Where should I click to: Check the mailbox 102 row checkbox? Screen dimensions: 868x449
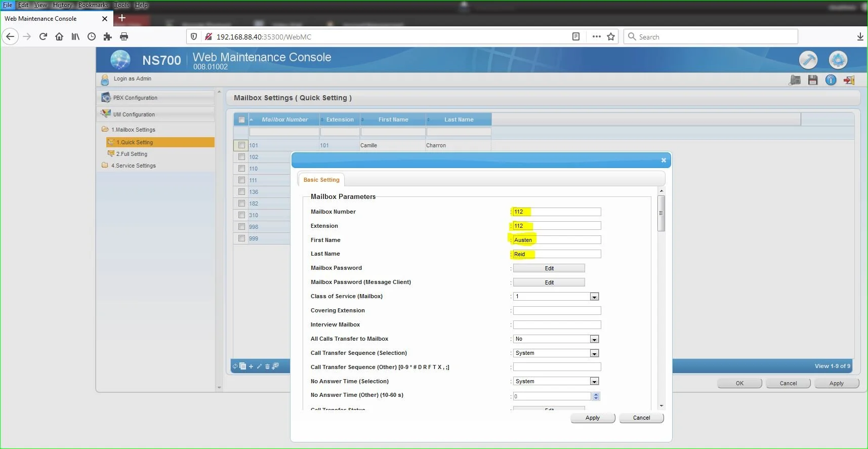point(241,157)
